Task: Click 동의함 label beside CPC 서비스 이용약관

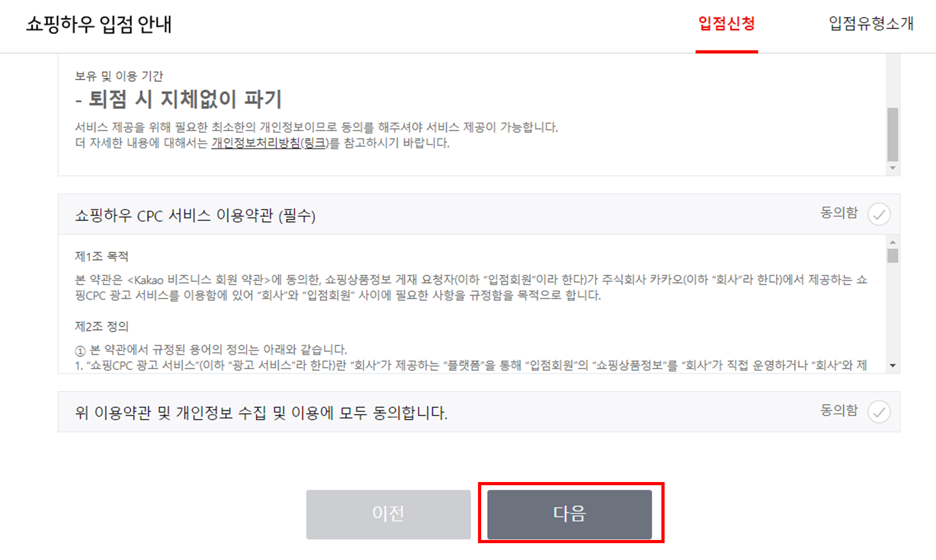Action: [x=839, y=213]
